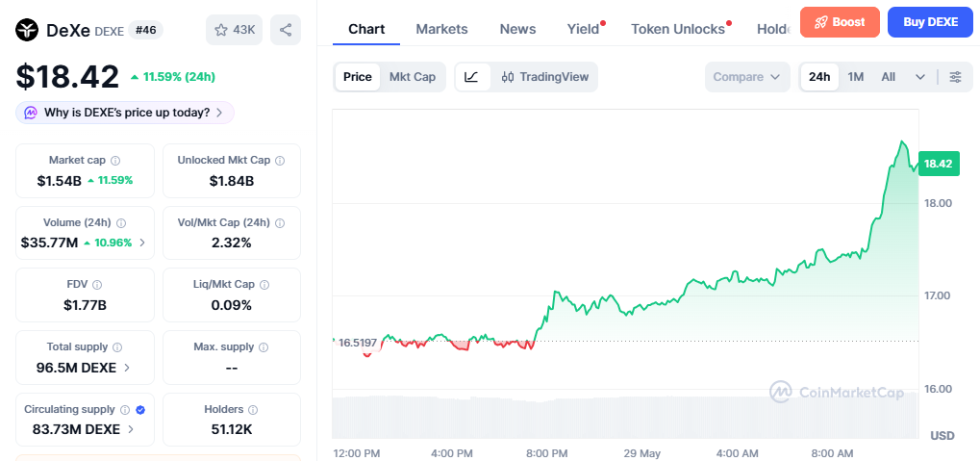The width and height of the screenshot is (980, 461).
Task: Click the $1.54B market cap value
Action: [60, 181]
